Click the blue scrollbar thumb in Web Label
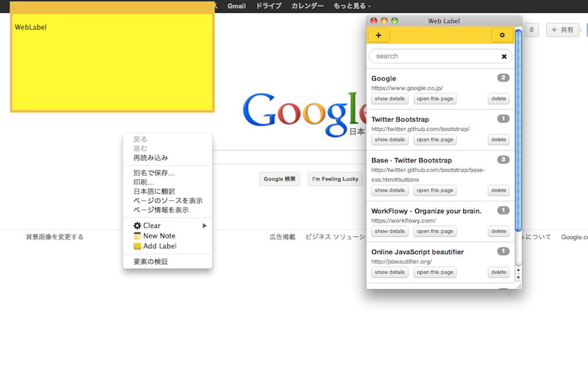 [x=519, y=131]
